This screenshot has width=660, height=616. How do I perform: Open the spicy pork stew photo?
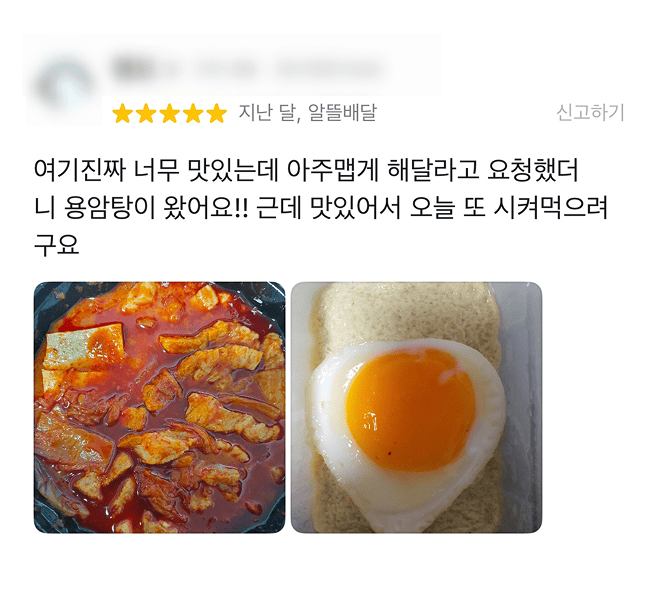(x=160, y=408)
